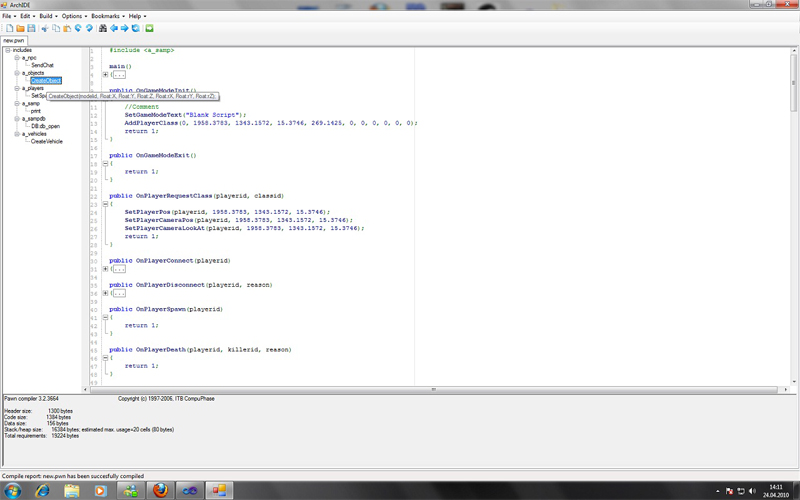800x500 pixels.
Task: Click the Undo toolbar icon
Action: [x=78, y=28]
